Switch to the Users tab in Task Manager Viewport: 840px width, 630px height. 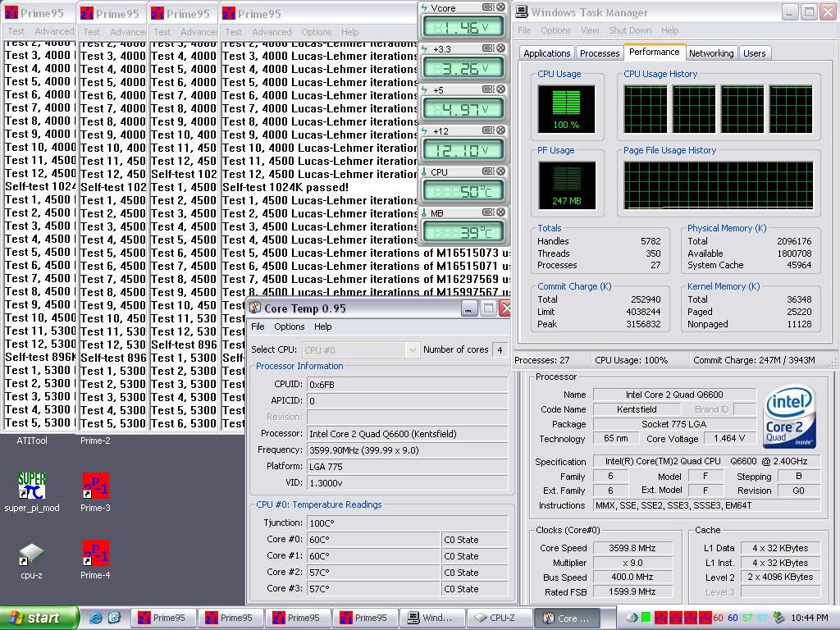pyautogui.click(x=754, y=53)
